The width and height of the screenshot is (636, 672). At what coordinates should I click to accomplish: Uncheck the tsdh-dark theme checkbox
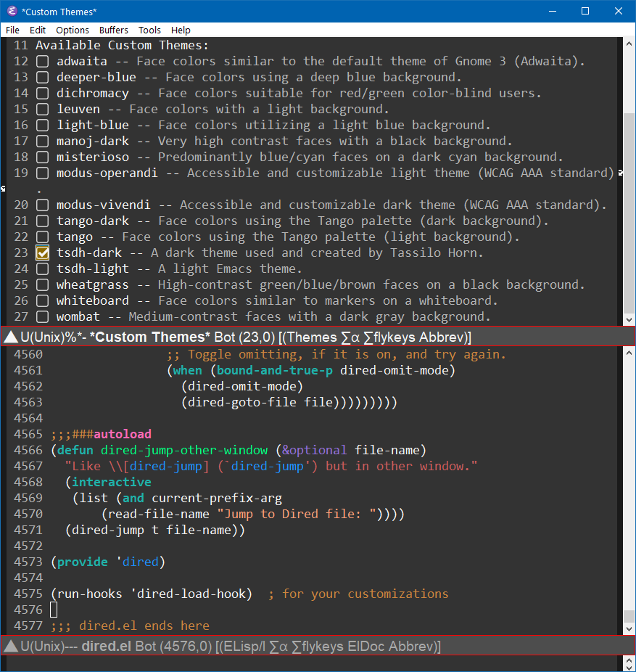(x=42, y=253)
